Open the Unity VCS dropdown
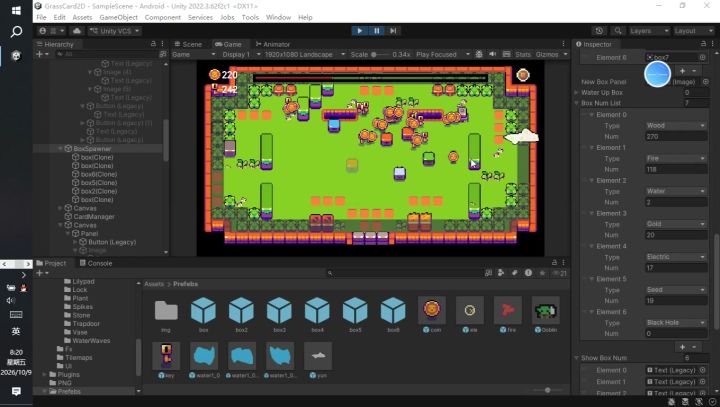The height and width of the screenshot is (407, 720). click(x=115, y=31)
